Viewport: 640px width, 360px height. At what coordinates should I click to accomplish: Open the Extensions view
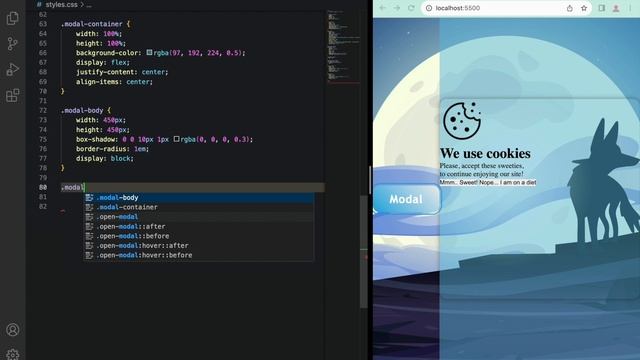click(x=13, y=96)
